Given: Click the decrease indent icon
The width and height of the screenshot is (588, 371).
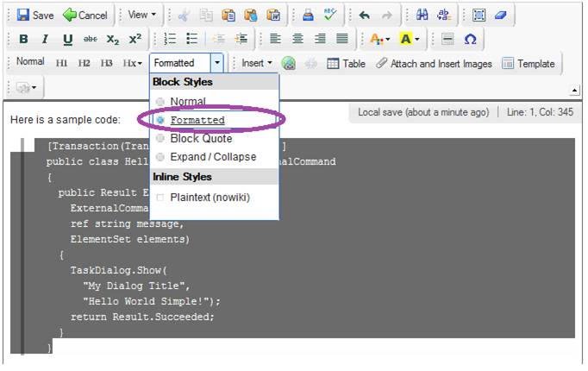Looking at the screenshot, I should coord(219,39).
